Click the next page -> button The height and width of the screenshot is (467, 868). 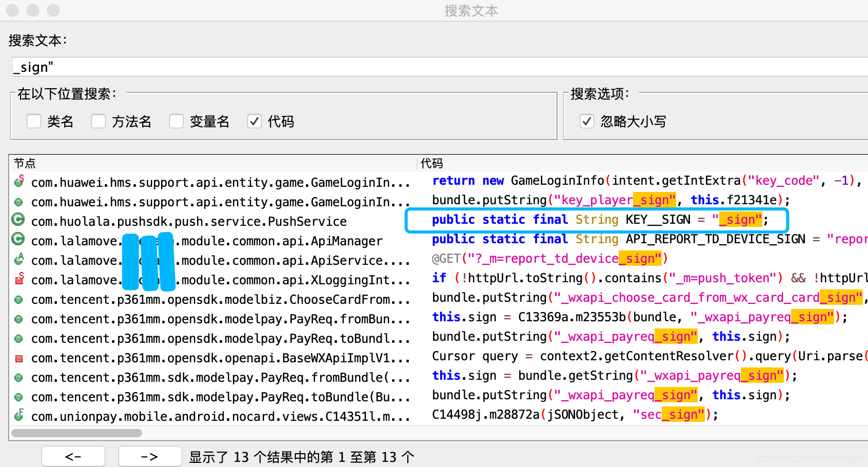150,456
